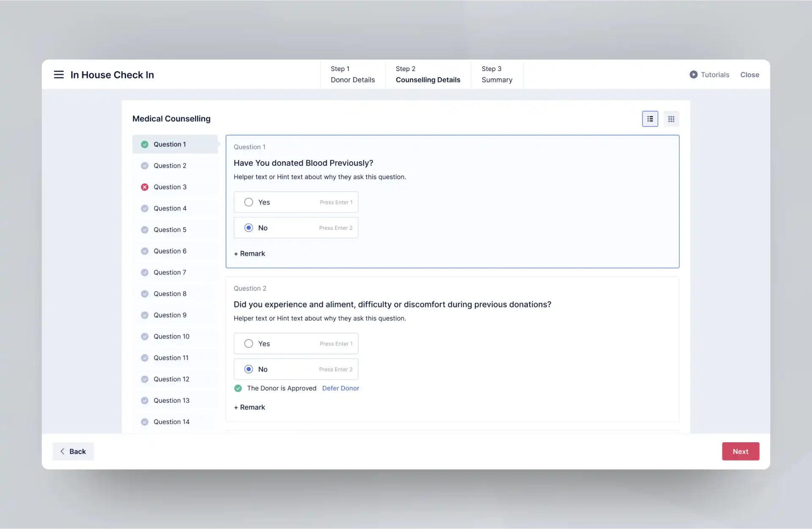Click the back arrow navigation icon
Viewport: 812px width, 529px height.
(62, 451)
